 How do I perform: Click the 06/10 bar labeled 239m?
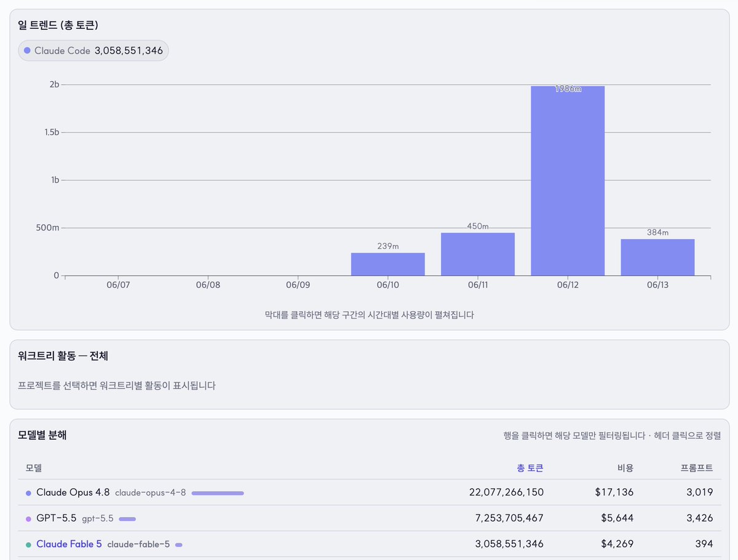[388, 264]
